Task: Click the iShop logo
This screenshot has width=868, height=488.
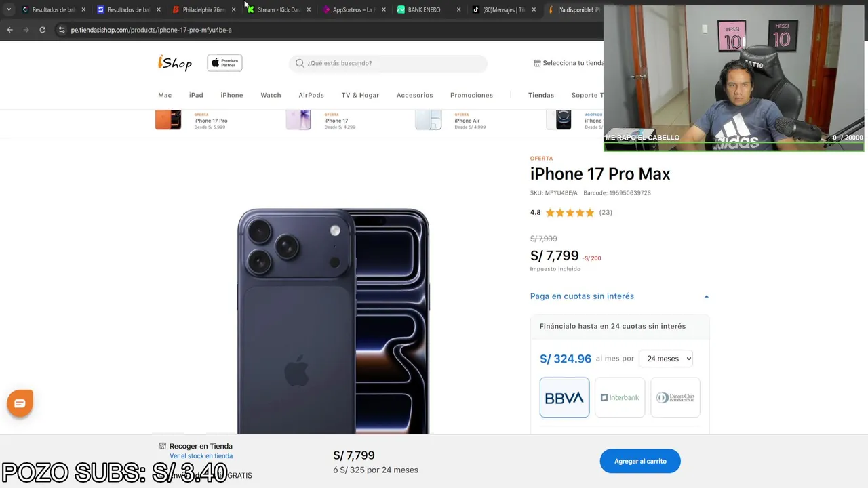Action: (175, 63)
